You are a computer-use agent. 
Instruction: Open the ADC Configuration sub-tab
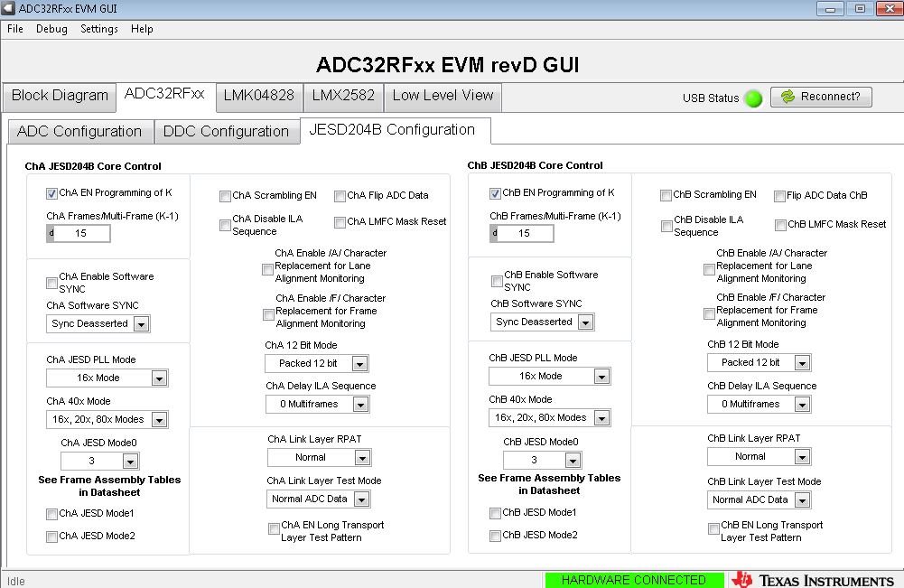(79, 132)
